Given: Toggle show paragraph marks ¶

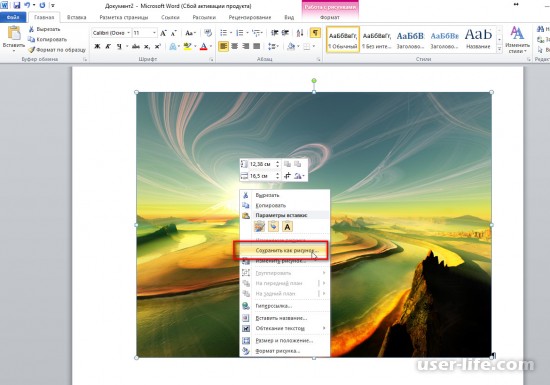Looking at the screenshot, I should [x=315, y=33].
